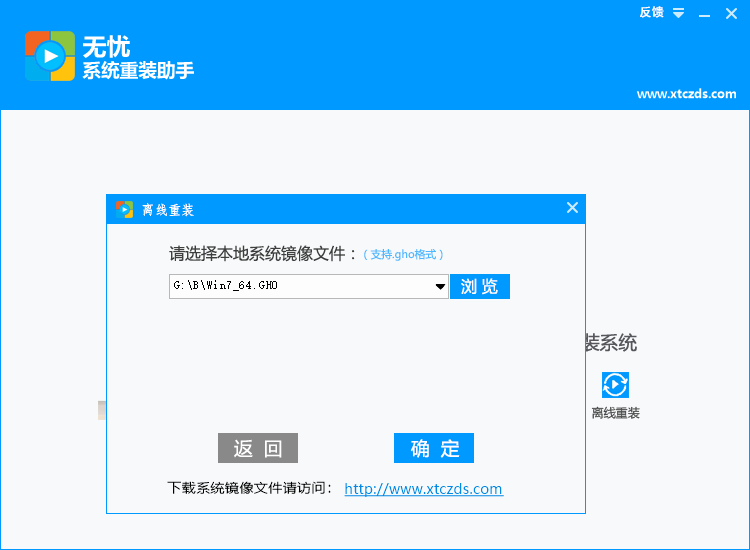This screenshot has width=750, height=550.
Task: Confirm with the 确定 button
Action: (434, 448)
